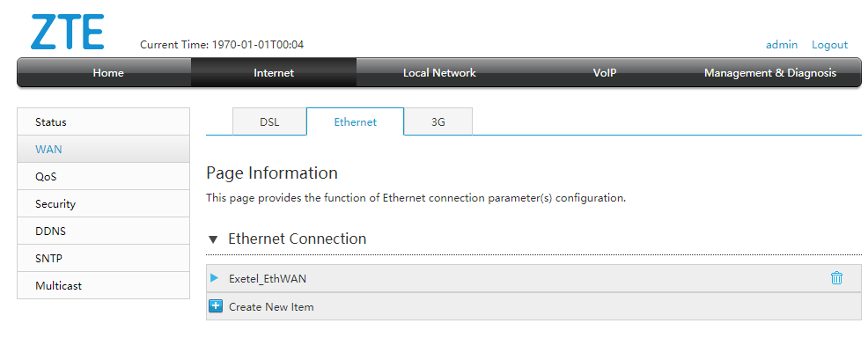Select the Ethernet tab
Viewport: 868px width, 338px height.
(356, 122)
